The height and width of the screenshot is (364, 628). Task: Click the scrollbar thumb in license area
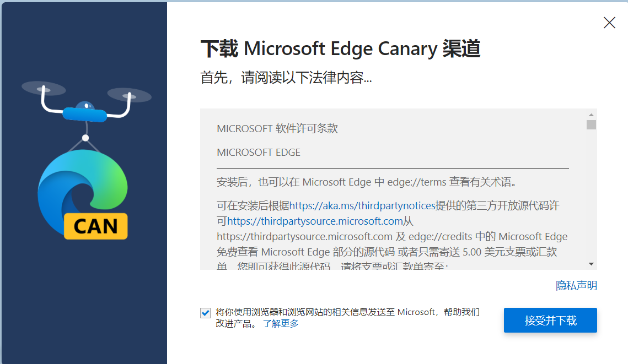coord(591,126)
